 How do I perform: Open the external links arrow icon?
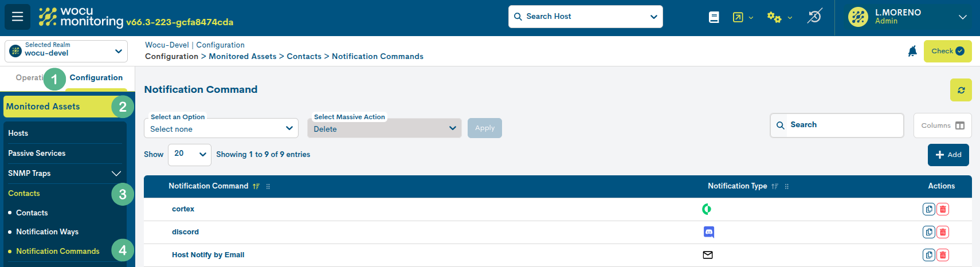738,17
